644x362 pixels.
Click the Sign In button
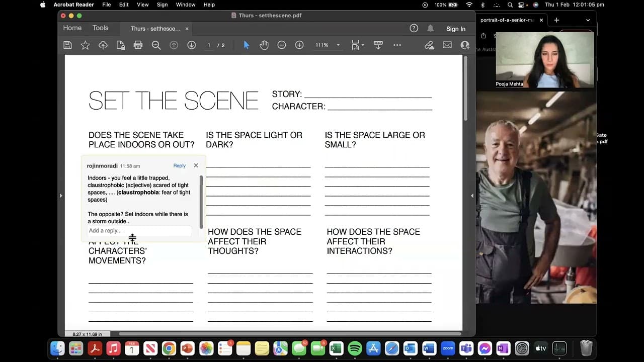pos(456,29)
